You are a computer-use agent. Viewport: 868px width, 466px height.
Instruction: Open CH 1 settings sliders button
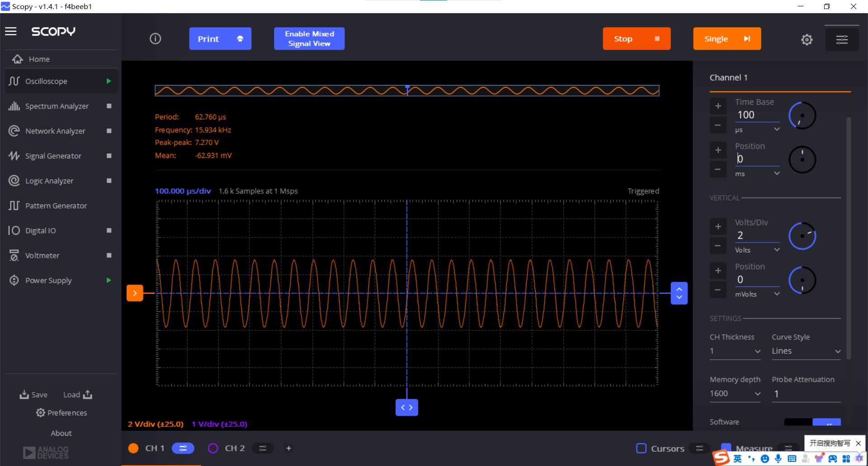(183, 448)
